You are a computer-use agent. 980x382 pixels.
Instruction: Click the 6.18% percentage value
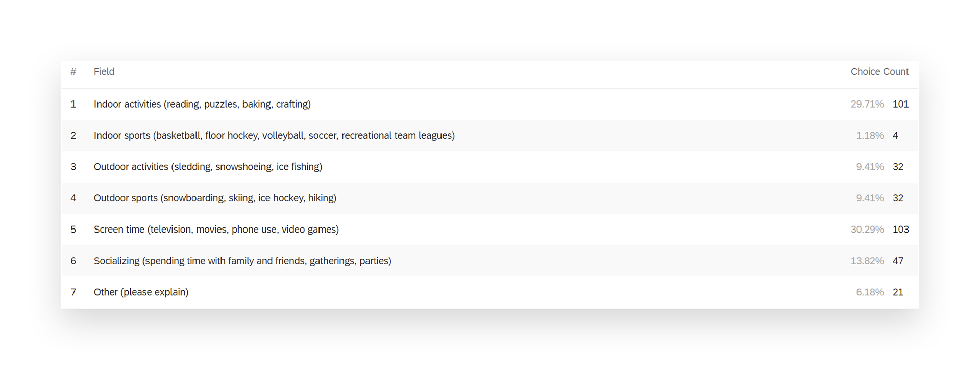coord(870,292)
